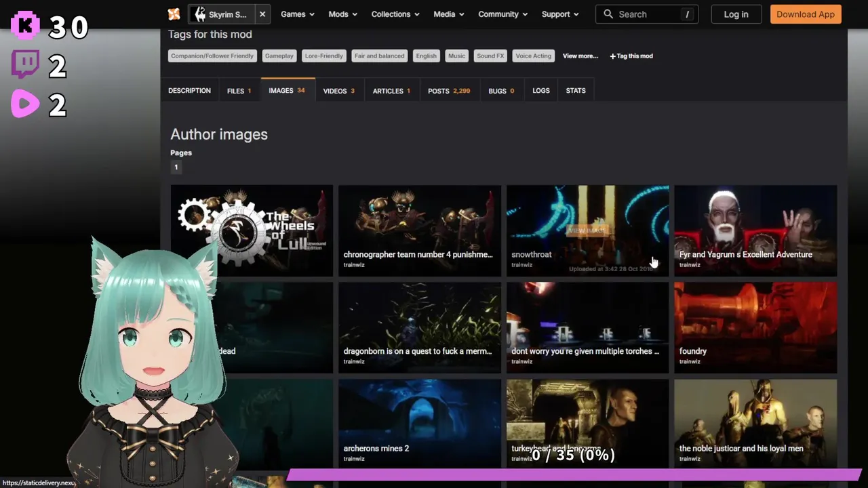Open the turkeyhead image thumbnail
Viewport: 868px width, 488px height.
(587, 424)
